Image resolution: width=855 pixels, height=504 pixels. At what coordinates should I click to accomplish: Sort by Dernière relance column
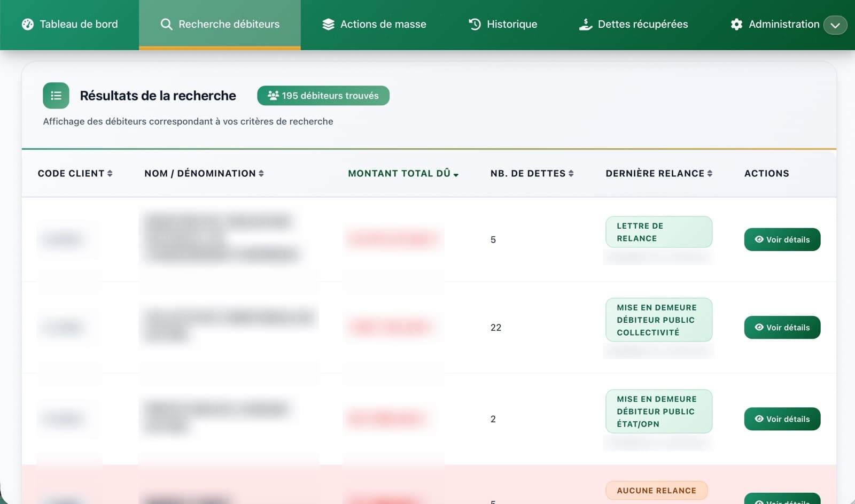659,174
